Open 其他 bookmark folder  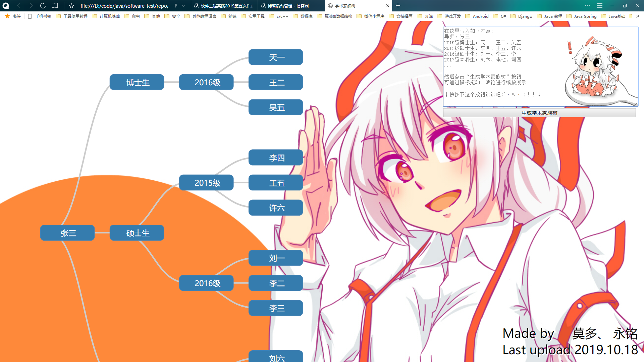click(152, 16)
